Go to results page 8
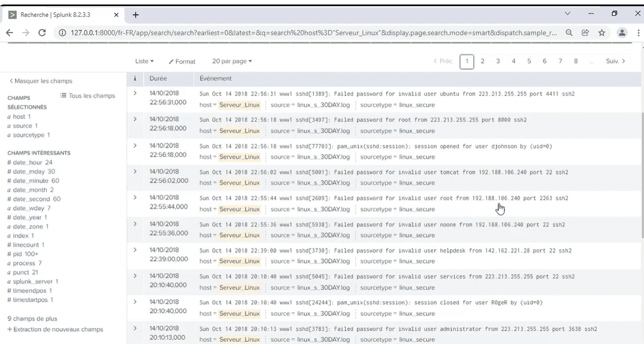 click(576, 61)
